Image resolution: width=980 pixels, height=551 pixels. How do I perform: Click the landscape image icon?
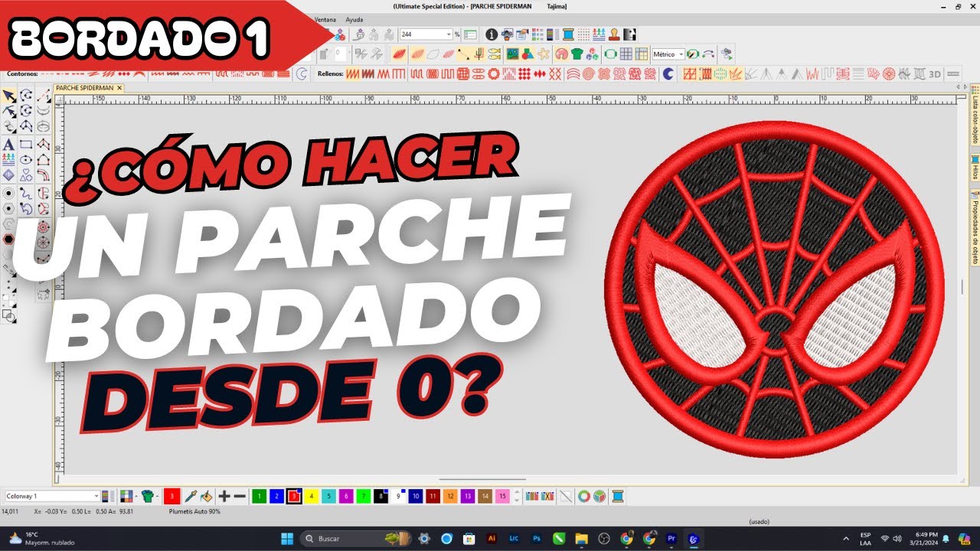(513, 54)
